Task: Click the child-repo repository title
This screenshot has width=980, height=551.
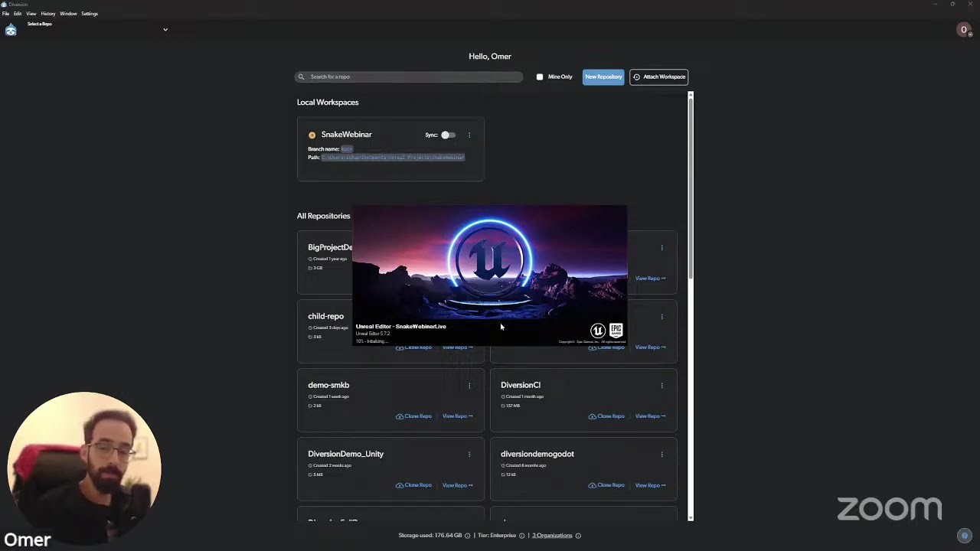Action: tap(326, 316)
